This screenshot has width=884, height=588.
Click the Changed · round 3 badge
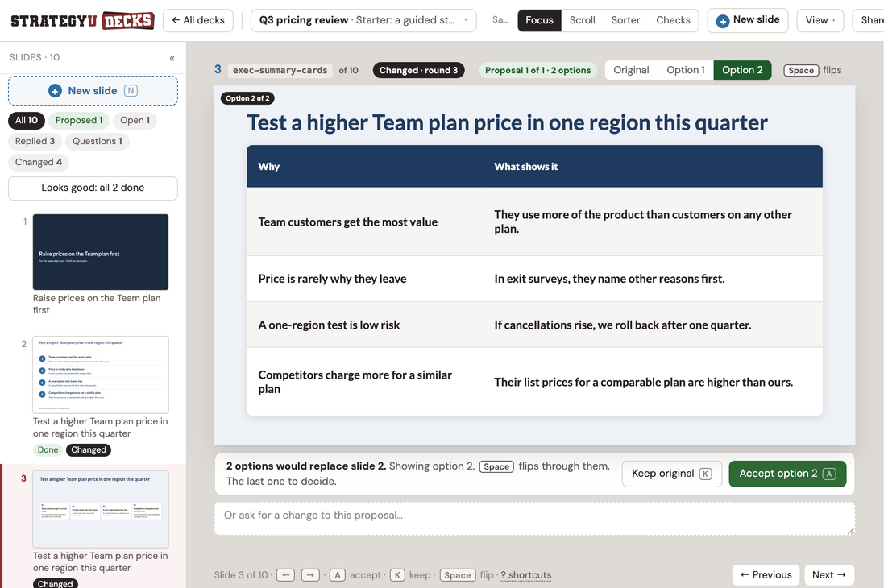tap(418, 70)
